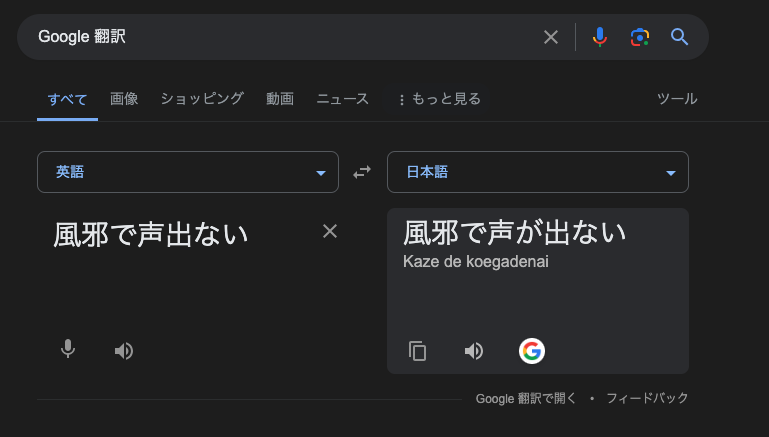Switch to the 画像 tab

point(124,99)
